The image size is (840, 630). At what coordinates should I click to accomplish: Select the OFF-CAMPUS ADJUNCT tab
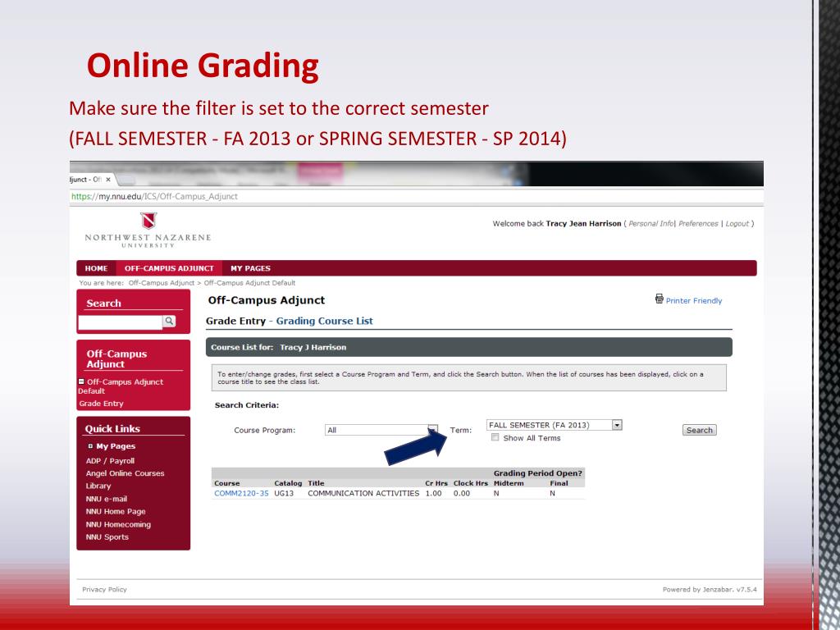pos(169,268)
